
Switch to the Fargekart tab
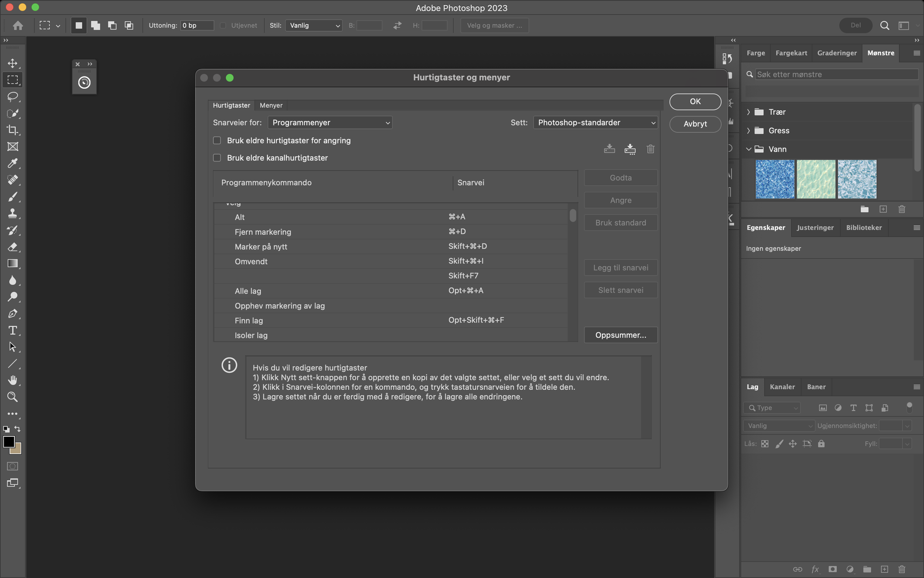pos(791,53)
